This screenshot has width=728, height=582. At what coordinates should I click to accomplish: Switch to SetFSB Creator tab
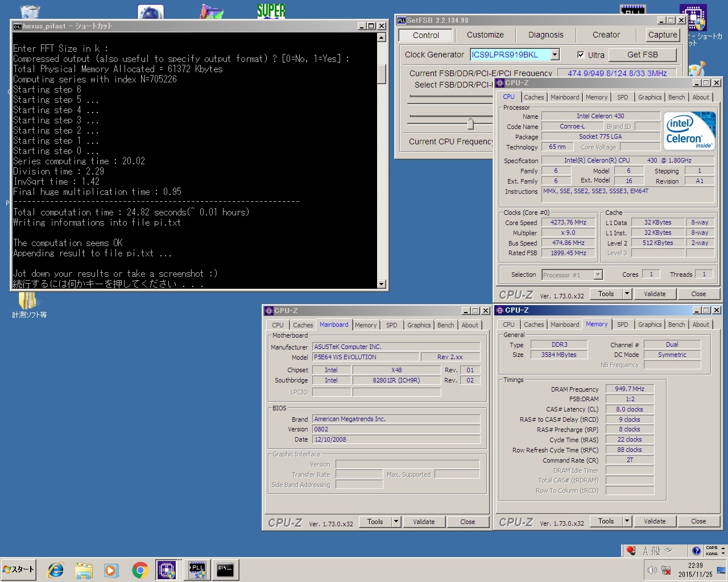tap(606, 35)
